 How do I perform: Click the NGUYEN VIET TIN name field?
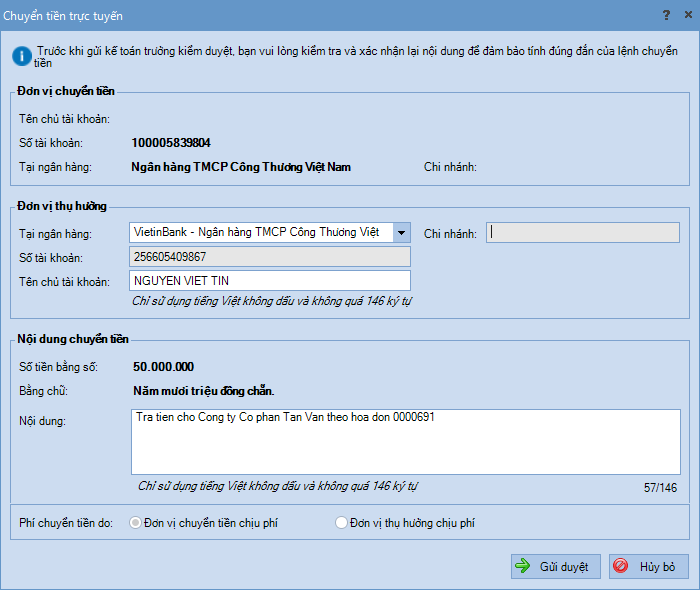point(270,281)
